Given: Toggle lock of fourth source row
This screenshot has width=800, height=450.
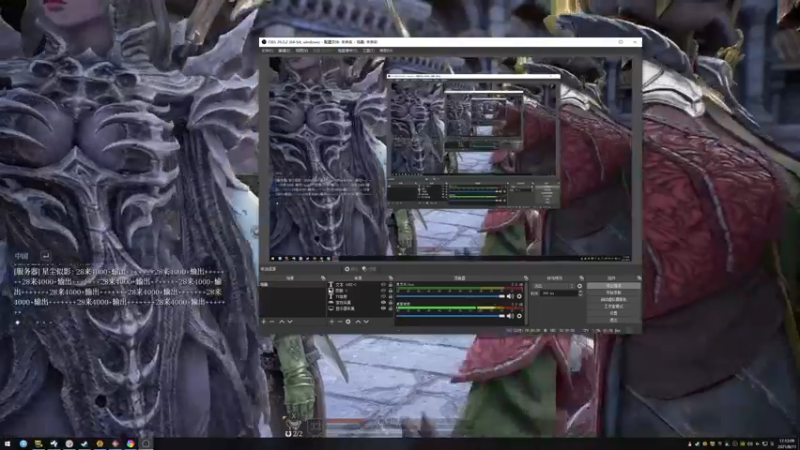Looking at the screenshot, I should [391, 303].
